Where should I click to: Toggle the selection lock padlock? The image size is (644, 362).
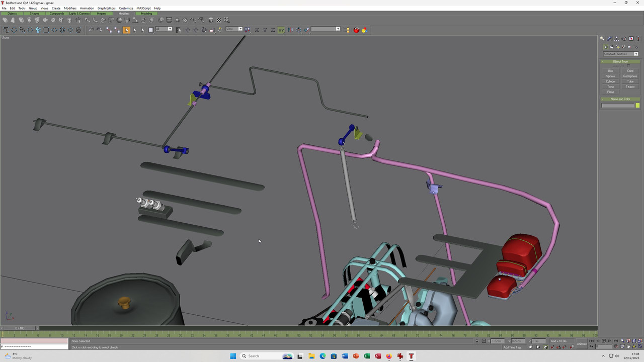[x=477, y=341]
